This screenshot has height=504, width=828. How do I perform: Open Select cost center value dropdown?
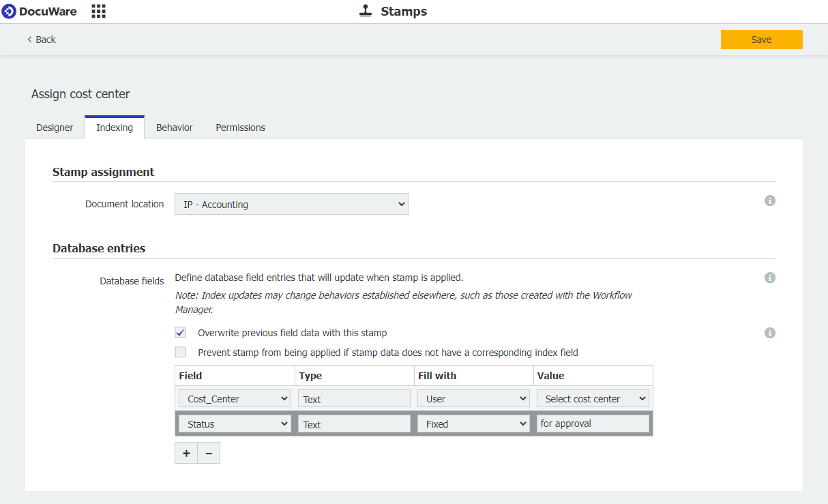click(592, 399)
